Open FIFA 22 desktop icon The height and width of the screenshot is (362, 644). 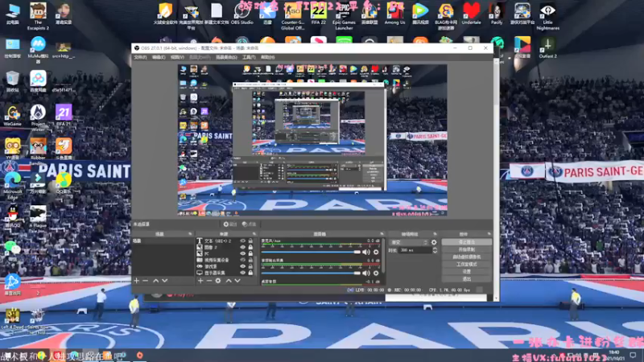318,14
